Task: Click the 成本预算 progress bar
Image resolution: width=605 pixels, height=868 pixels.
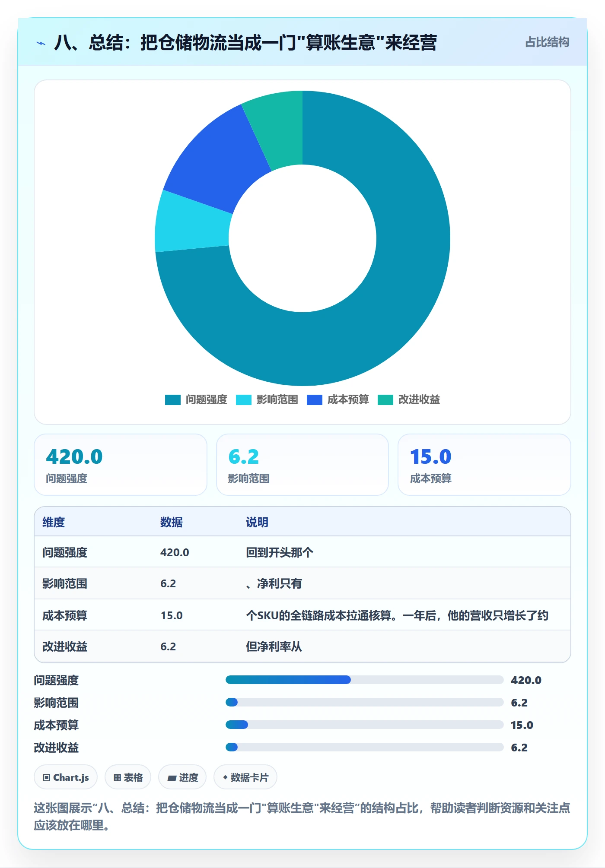Action: (365, 725)
